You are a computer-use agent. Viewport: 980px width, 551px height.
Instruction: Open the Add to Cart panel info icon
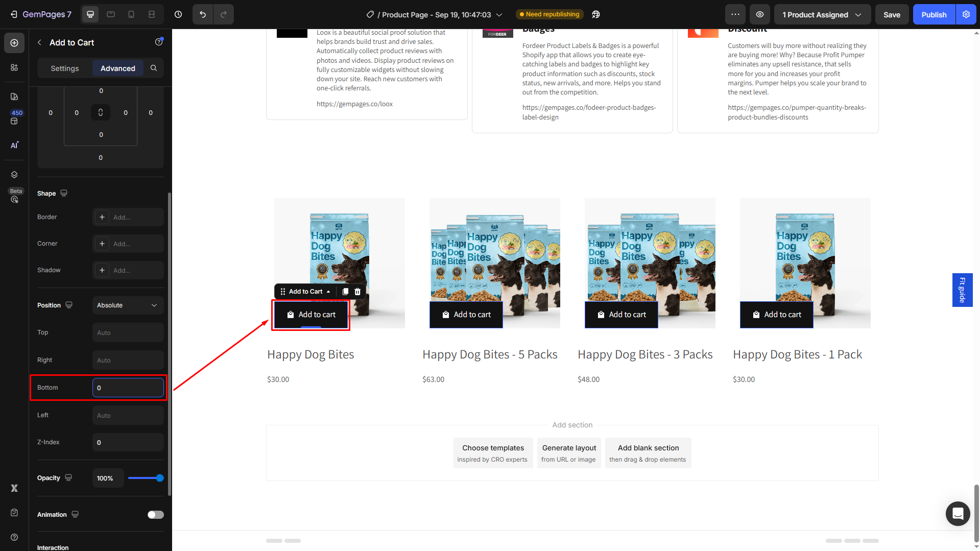point(159,42)
